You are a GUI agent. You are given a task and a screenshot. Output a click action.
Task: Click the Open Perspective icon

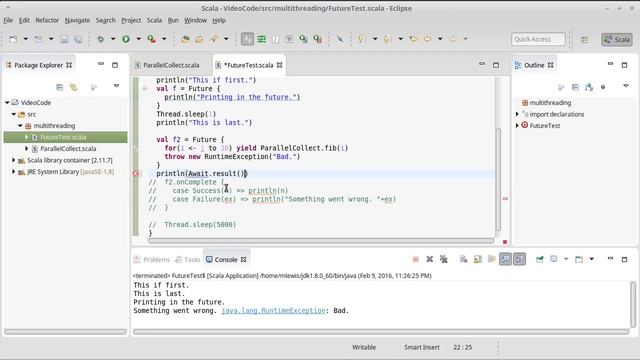coord(584,39)
